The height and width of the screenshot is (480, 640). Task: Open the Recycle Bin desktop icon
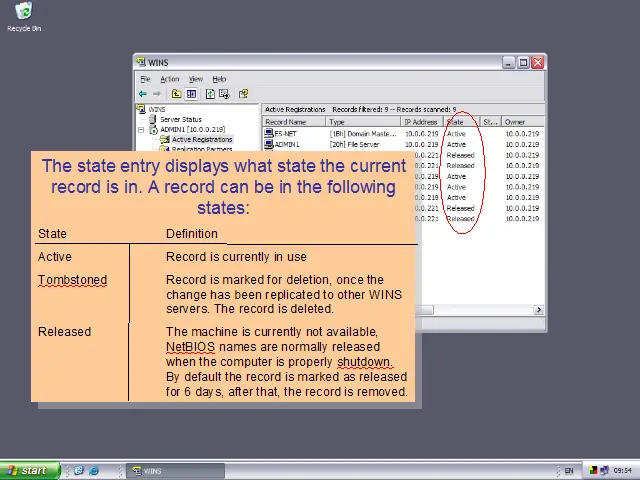pyautogui.click(x=23, y=14)
